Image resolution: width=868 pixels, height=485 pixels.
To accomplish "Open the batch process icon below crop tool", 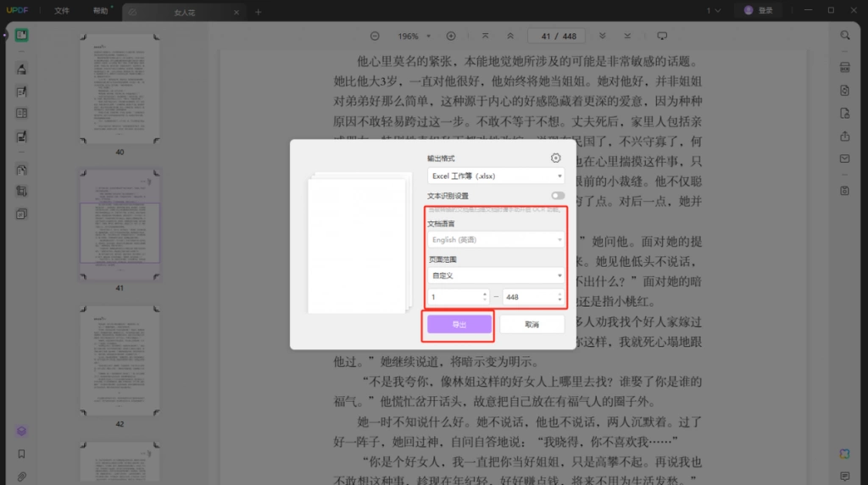I will pyautogui.click(x=21, y=214).
